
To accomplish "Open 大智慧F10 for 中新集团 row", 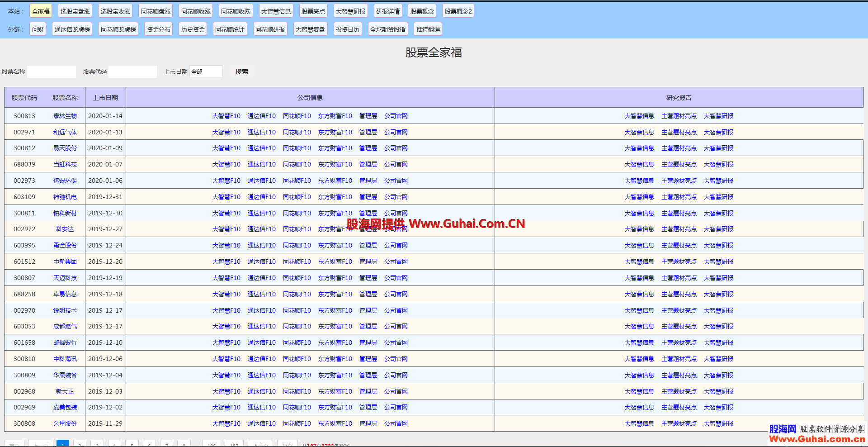I will click(226, 262).
